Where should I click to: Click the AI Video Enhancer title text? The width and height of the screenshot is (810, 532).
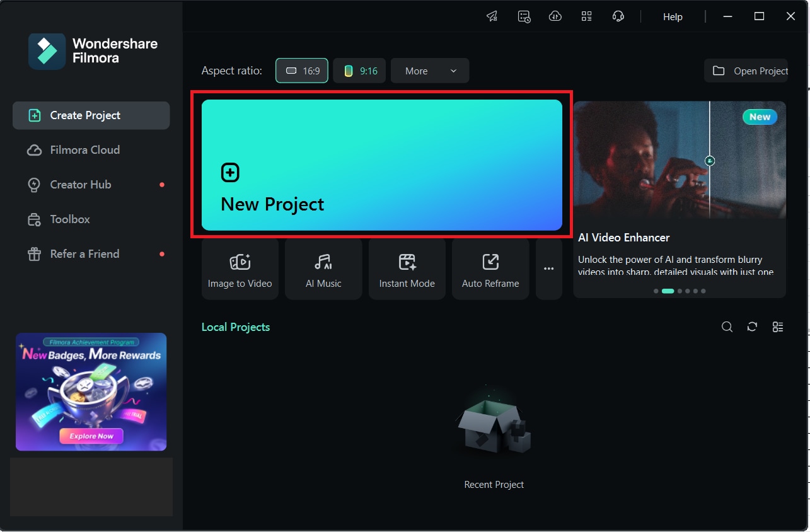point(624,238)
